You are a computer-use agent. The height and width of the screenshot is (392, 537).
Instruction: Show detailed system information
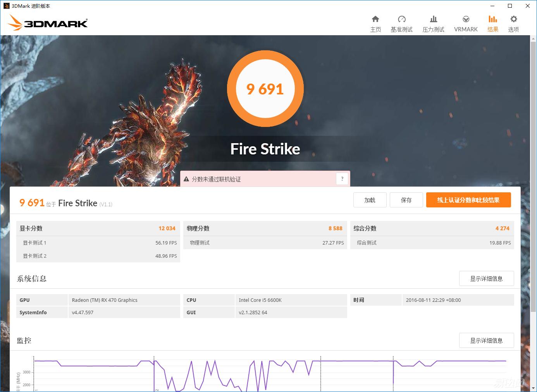(x=486, y=278)
